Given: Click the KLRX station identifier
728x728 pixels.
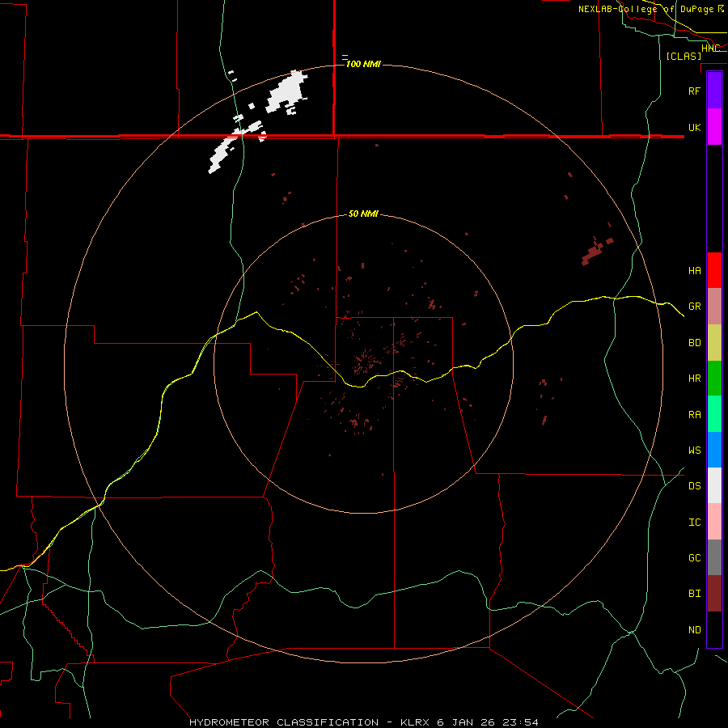Looking at the screenshot, I should [416, 722].
